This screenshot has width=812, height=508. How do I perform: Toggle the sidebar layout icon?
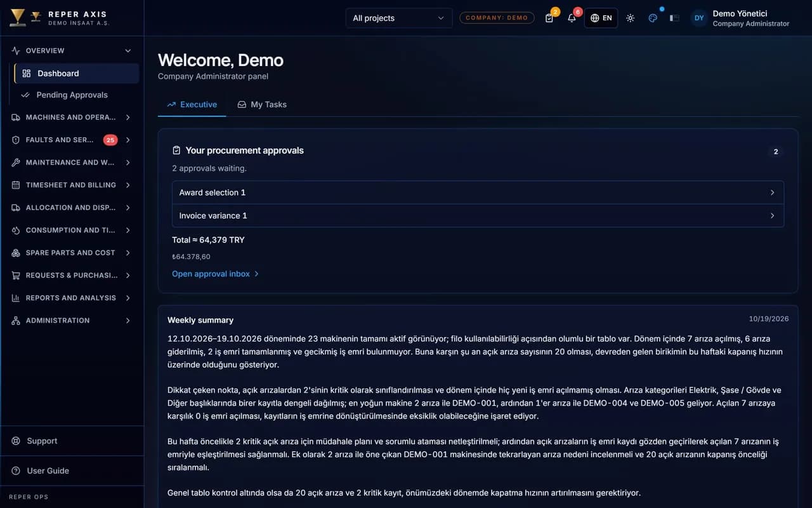(674, 18)
